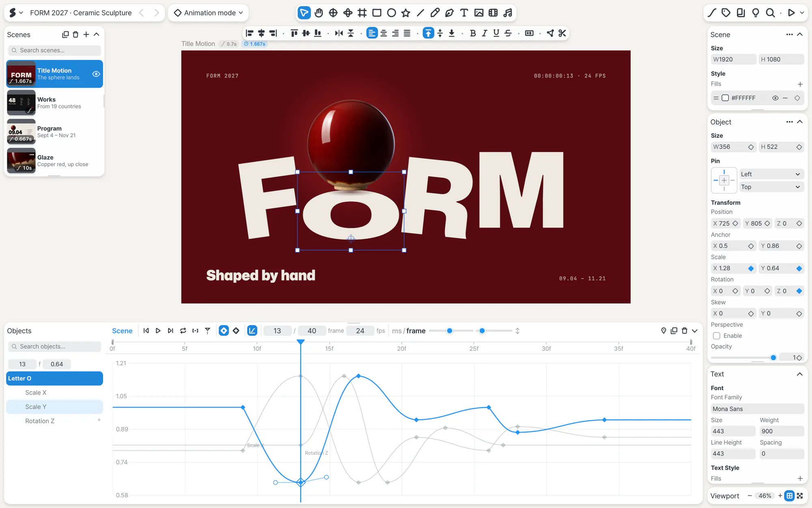
Task: Open the search magnifier in top right
Action: coord(770,13)
